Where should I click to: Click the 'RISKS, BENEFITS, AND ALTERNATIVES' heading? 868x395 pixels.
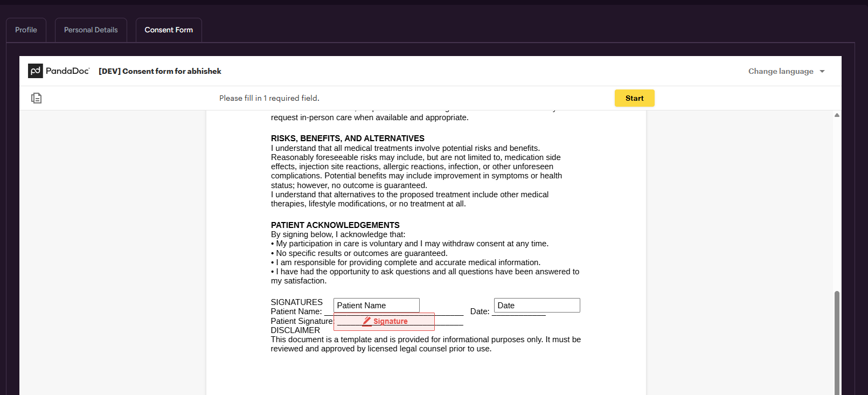[x=348, y=138]
